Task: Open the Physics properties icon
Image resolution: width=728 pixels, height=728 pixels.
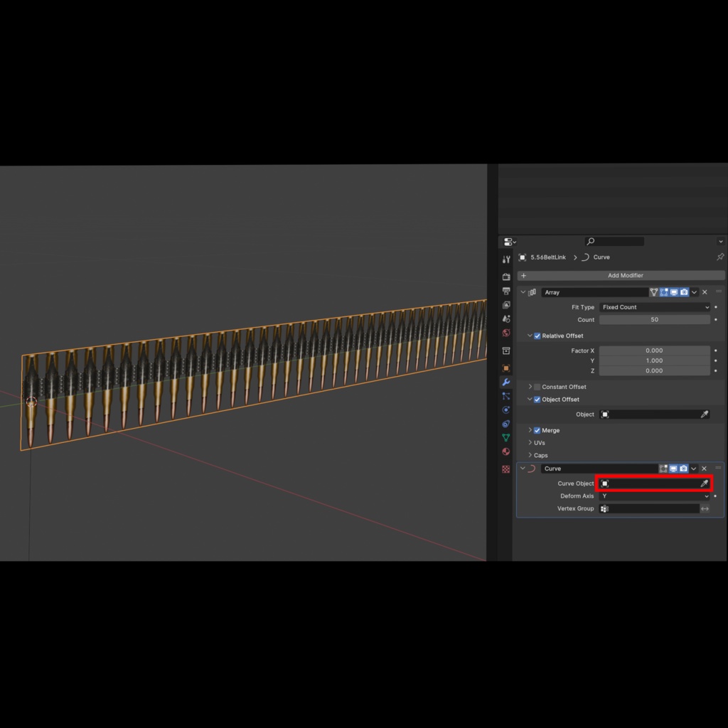Action: 506,410
